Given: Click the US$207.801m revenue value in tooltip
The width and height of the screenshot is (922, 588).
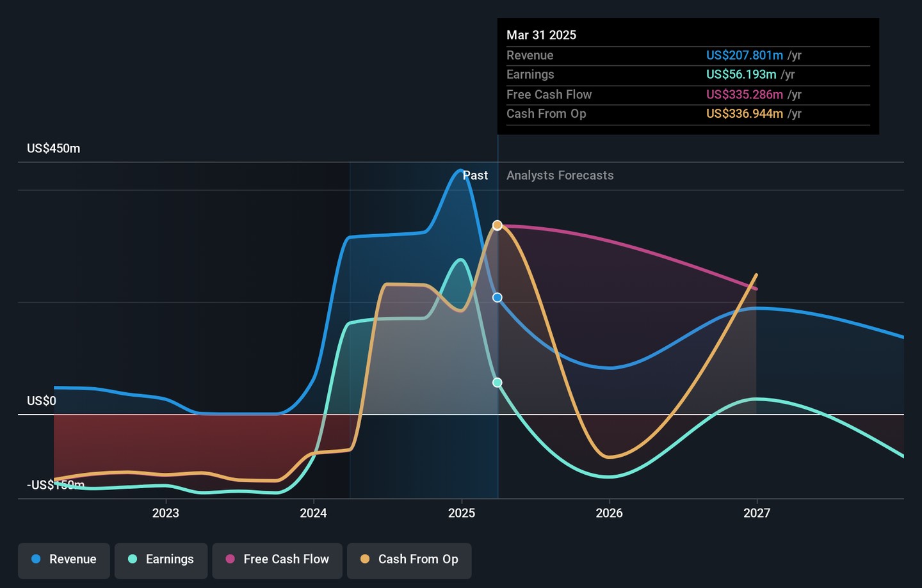Looking at the screenshot, I should coord(745,56).
